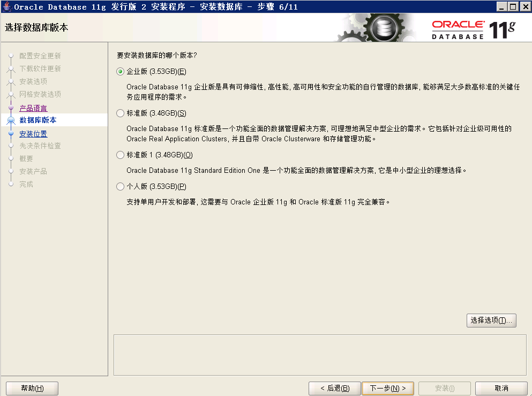The image size is (532, 396).
Task: Click the 个人版 description about 单用户开发
Action: pos(258,202)
